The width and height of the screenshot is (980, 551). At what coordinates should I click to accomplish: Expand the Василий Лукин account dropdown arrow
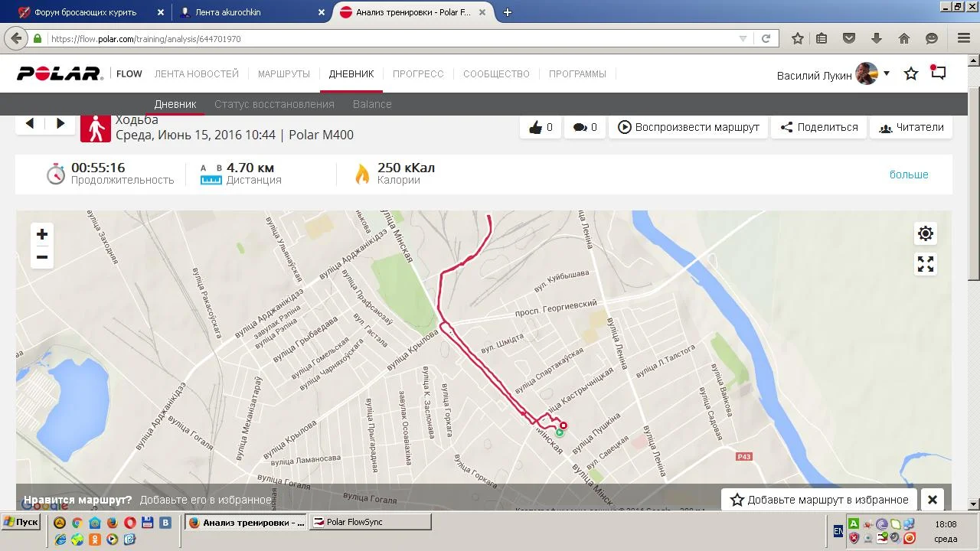point(887,73)
